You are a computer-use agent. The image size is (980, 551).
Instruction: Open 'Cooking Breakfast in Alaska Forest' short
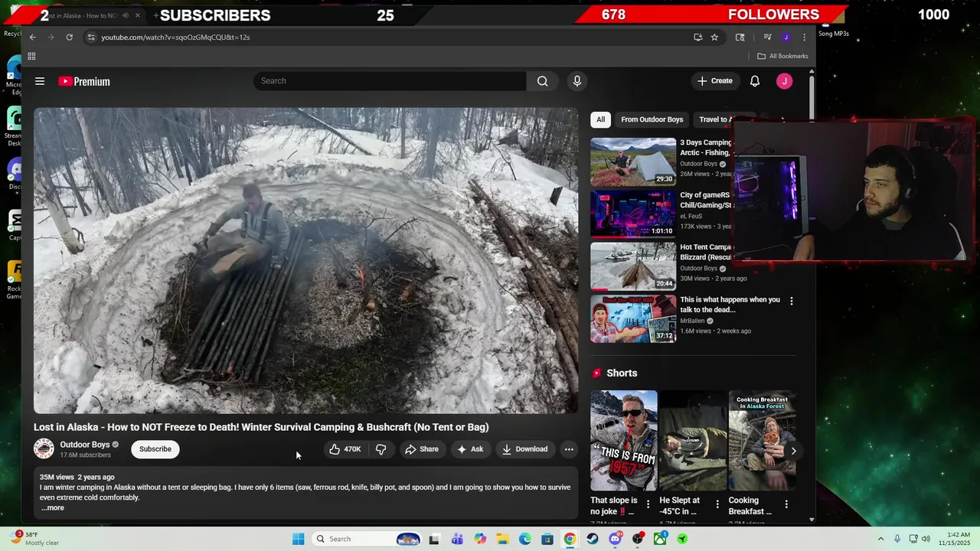click(763, 441)
